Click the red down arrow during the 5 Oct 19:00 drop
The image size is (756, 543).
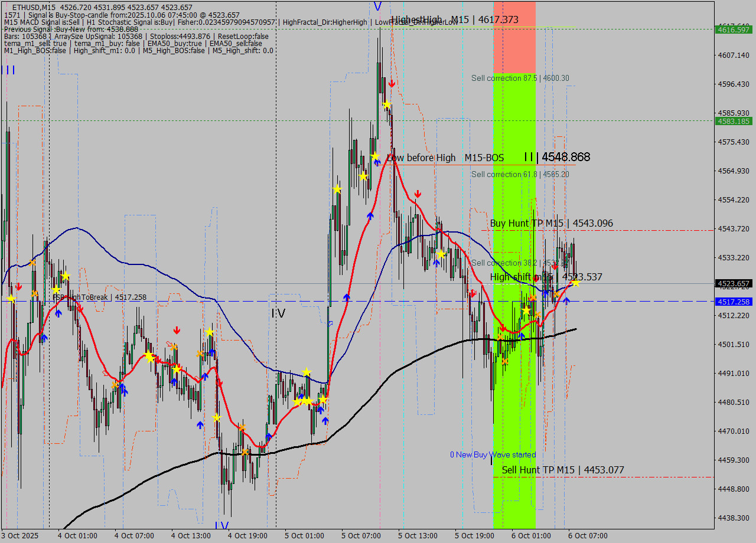472,293
